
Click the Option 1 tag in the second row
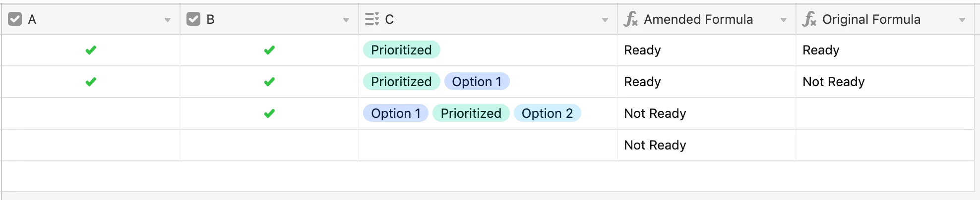pyautogui.click(x=477, y=82)
